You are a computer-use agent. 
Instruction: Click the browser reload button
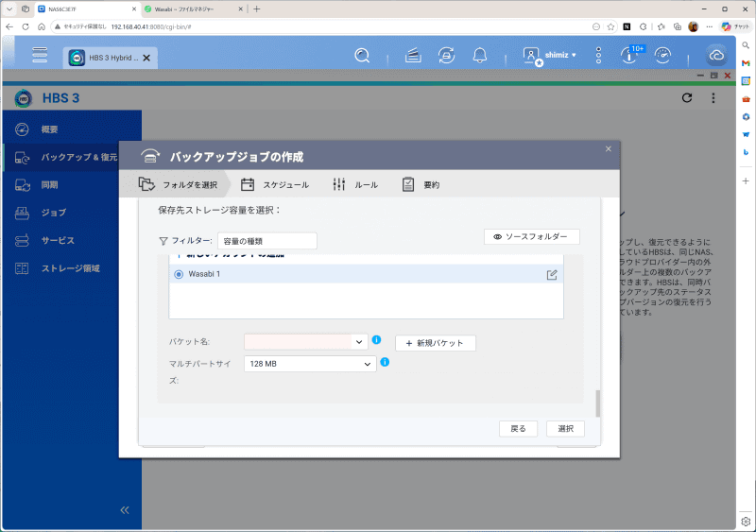coord(26,26)
